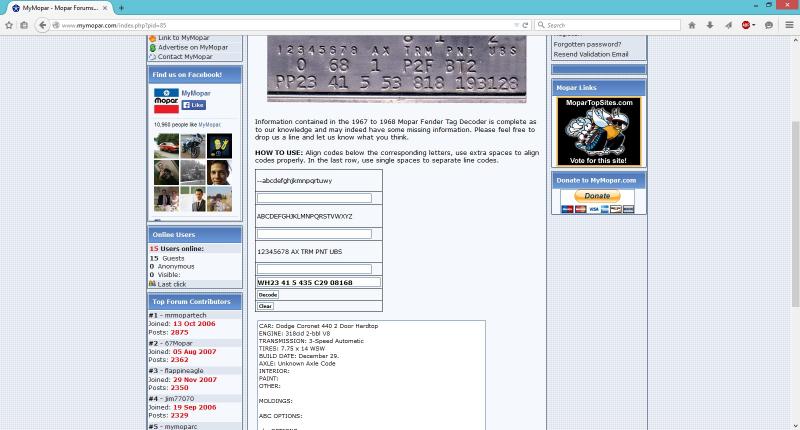Click the input field under ABCDEFGHJKLMNPQRSTVWXYZ
The image size is (800, 430).
pyautogui.click(x=314, y=234)
